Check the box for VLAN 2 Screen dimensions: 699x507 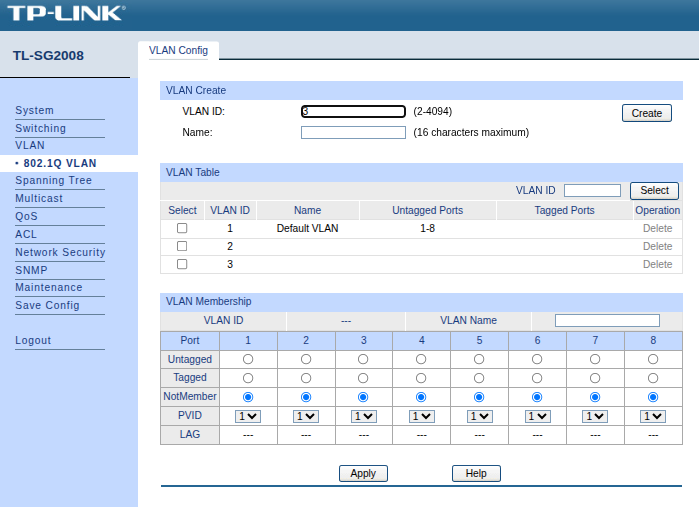pos(182,246)
